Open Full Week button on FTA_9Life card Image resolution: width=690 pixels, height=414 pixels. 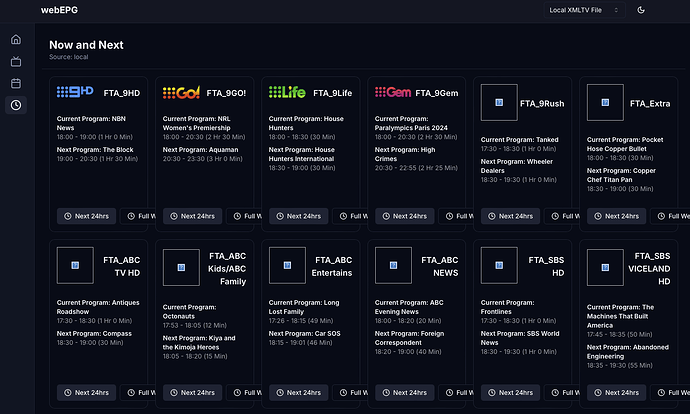350,216
